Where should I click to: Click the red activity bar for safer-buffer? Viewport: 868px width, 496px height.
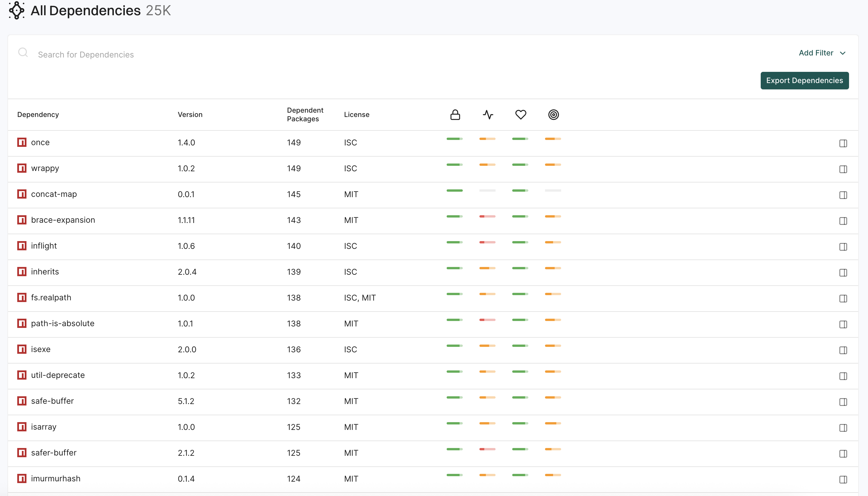[487, 449]
